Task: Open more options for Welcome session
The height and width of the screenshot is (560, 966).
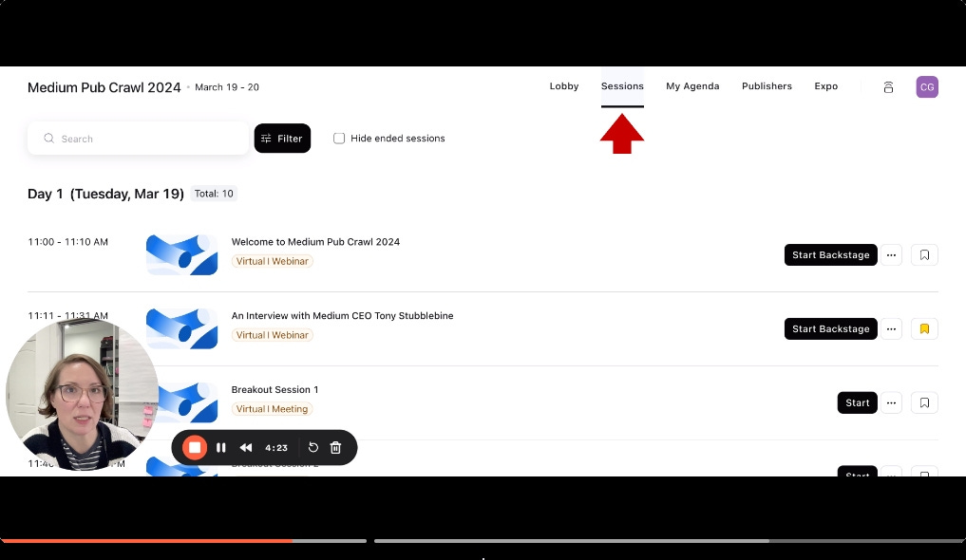Action: click(891, 254)
